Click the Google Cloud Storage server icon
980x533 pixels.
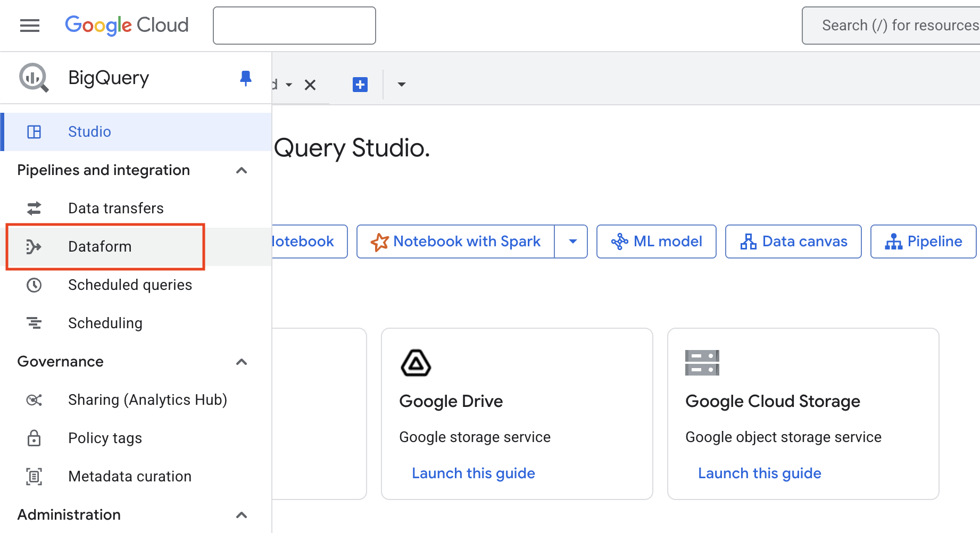[x=702, y=363]
